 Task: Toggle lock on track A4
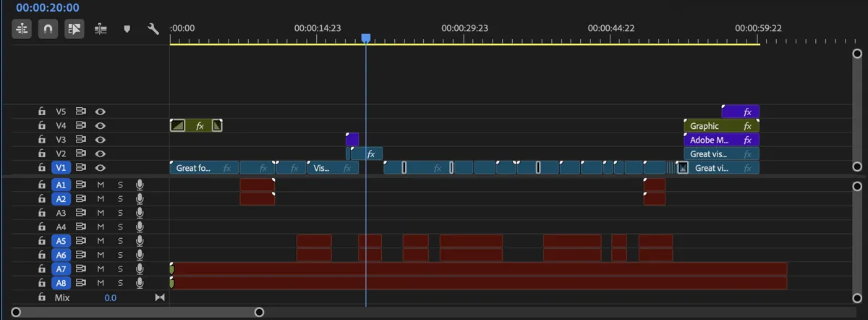tap(42, 227)
